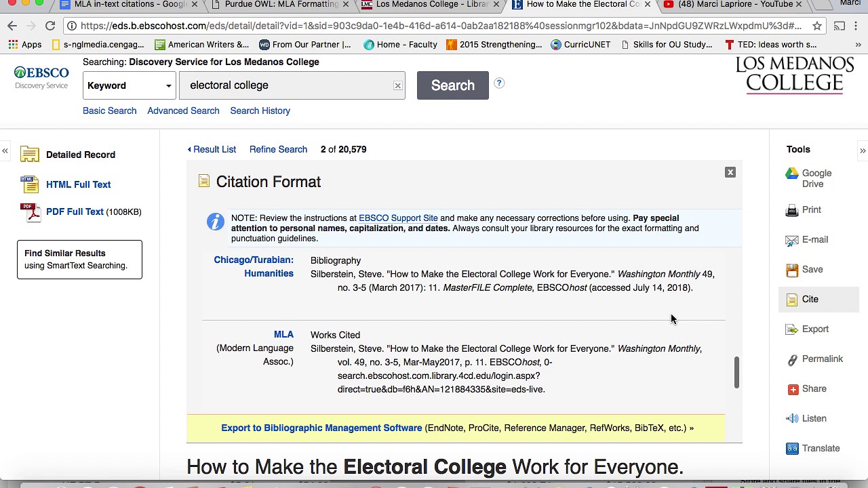Click the search help question mark icon
Screen dimensions: 868x488
tap(499, 83)
